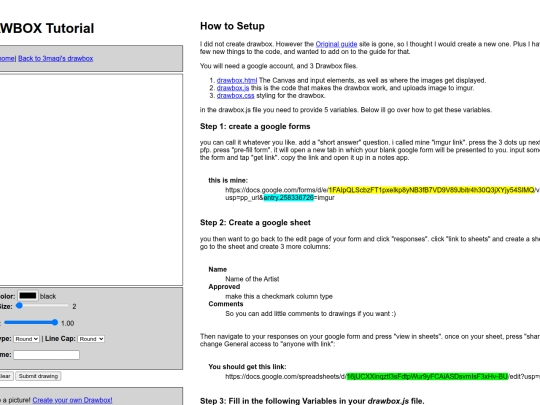The image size is (540, 405).
Task: Select the cyan highlighted entry.258336726 text
Action: point(289,197)
